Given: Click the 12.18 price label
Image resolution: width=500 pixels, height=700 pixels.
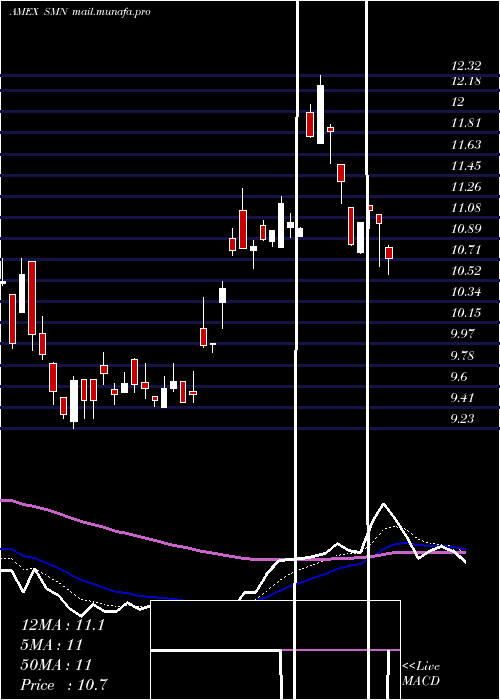Looking at the screenshot, I should point(466,81).
